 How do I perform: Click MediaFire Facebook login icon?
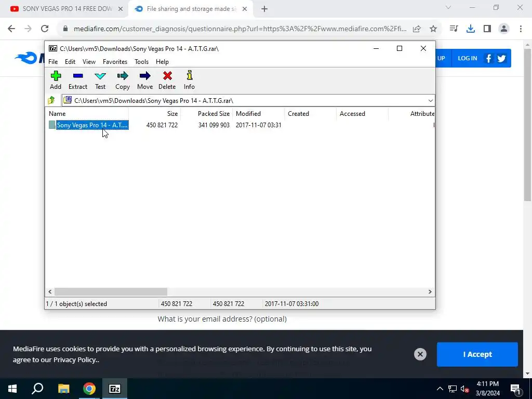(x=488, y=58)
